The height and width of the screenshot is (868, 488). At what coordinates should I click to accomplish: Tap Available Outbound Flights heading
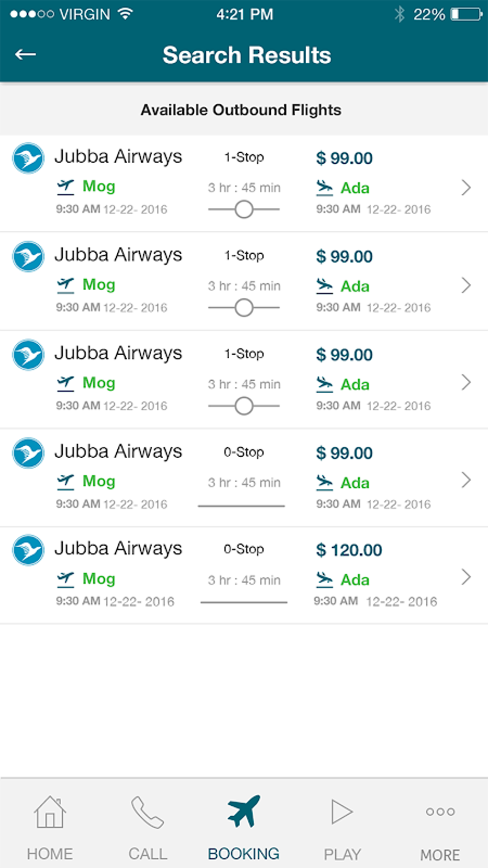[241, 110]
